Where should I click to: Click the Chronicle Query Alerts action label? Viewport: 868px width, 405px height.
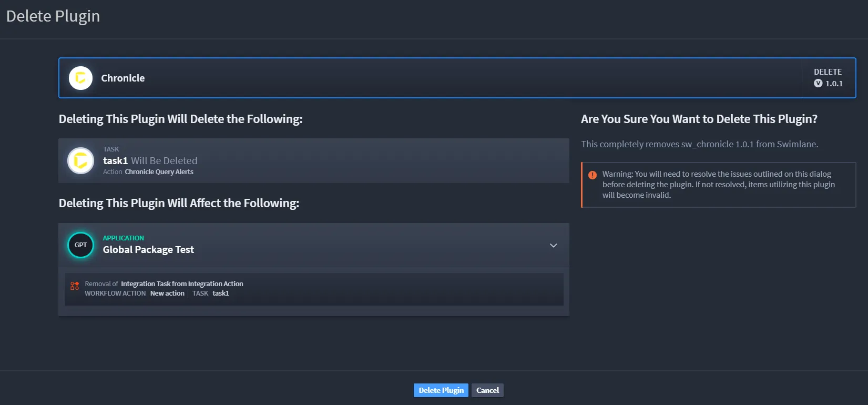[159, 171]
